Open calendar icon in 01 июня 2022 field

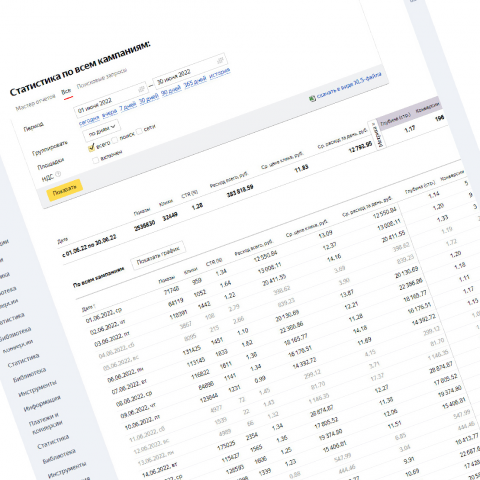pos(142,89)
